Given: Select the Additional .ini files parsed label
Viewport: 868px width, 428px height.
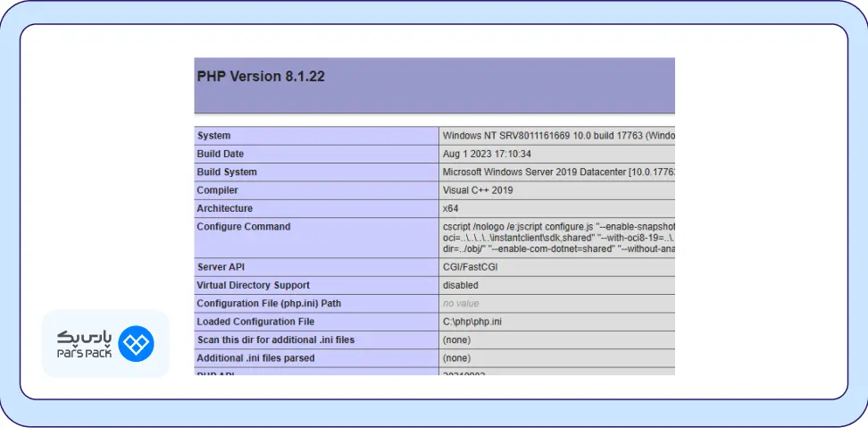Looking at the screenshot, I should (255, 358).
